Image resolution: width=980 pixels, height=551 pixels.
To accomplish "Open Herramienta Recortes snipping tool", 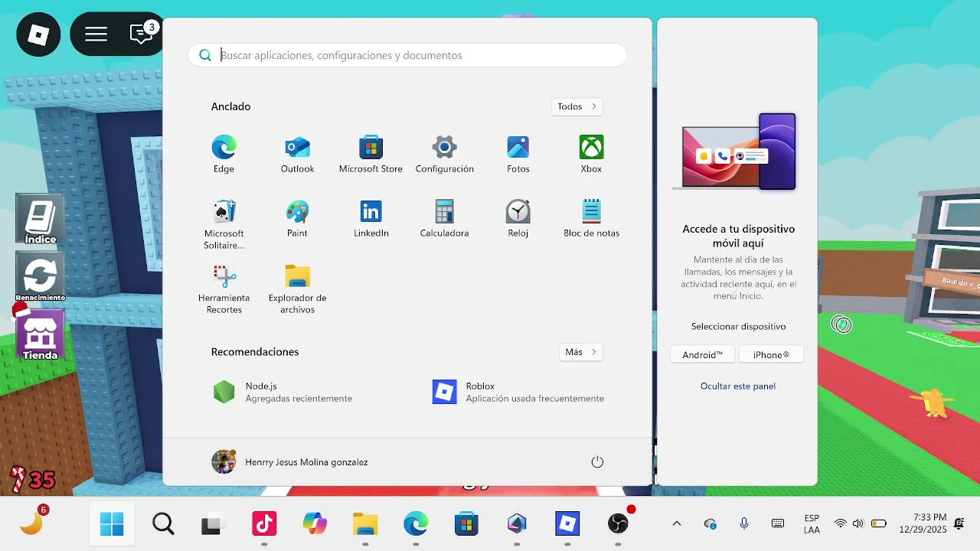I will (x=224, y=289).
